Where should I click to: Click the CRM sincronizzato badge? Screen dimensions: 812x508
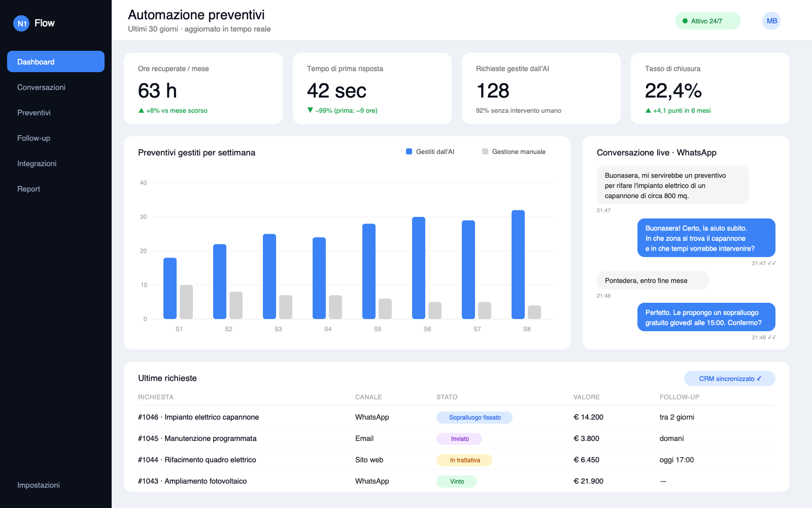tap(730, 378)
